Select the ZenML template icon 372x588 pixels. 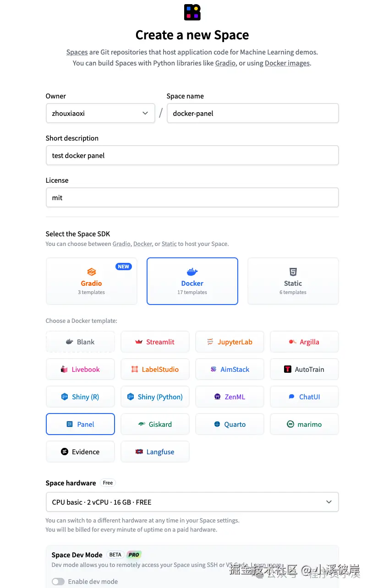tap(218, 397)
